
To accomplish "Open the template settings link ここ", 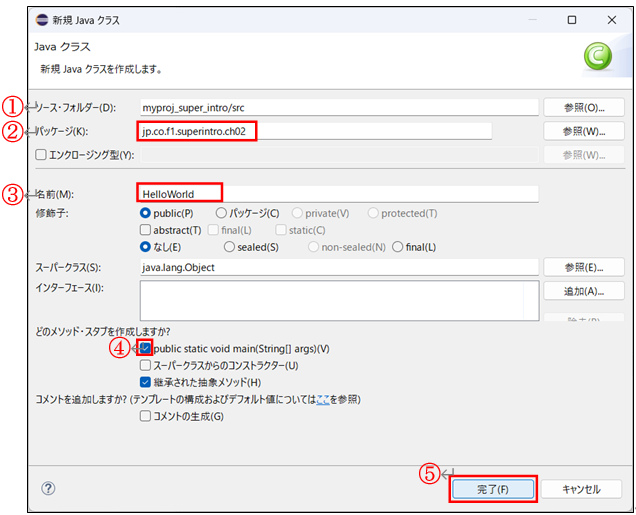I will point(323,399).
